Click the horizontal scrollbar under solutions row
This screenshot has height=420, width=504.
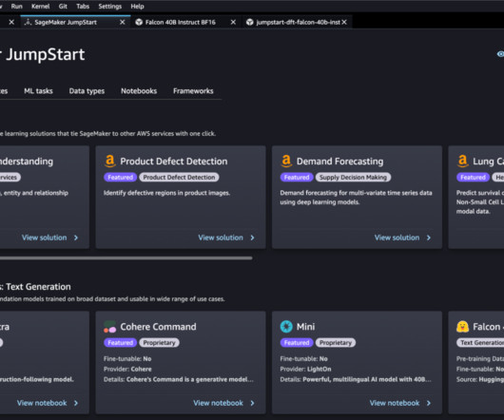point(126,258)
